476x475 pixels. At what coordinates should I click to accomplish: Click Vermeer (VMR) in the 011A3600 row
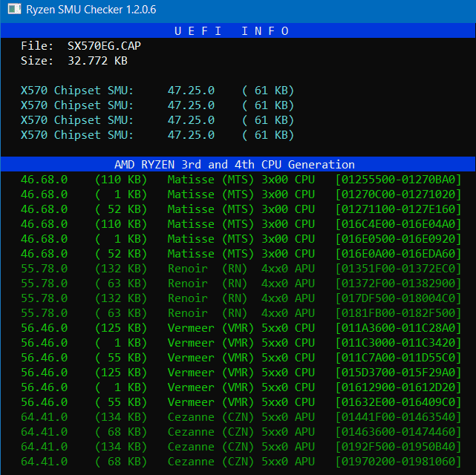point(210,328)
